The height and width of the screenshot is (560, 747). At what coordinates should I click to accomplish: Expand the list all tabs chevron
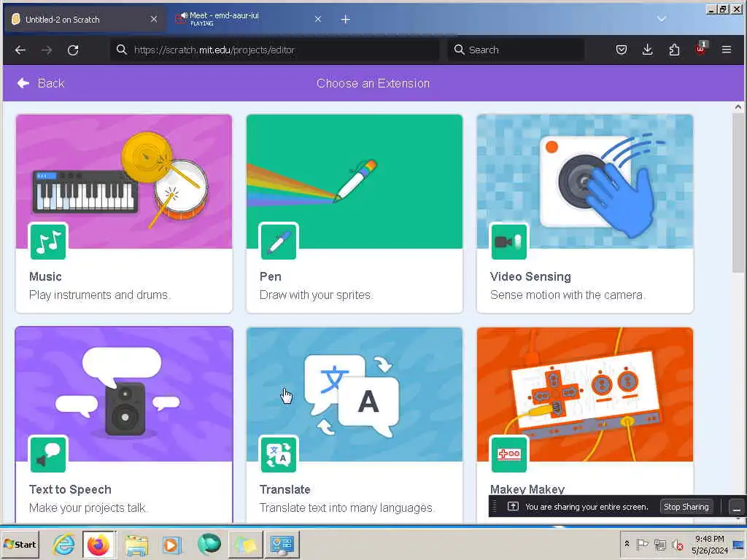662,19
